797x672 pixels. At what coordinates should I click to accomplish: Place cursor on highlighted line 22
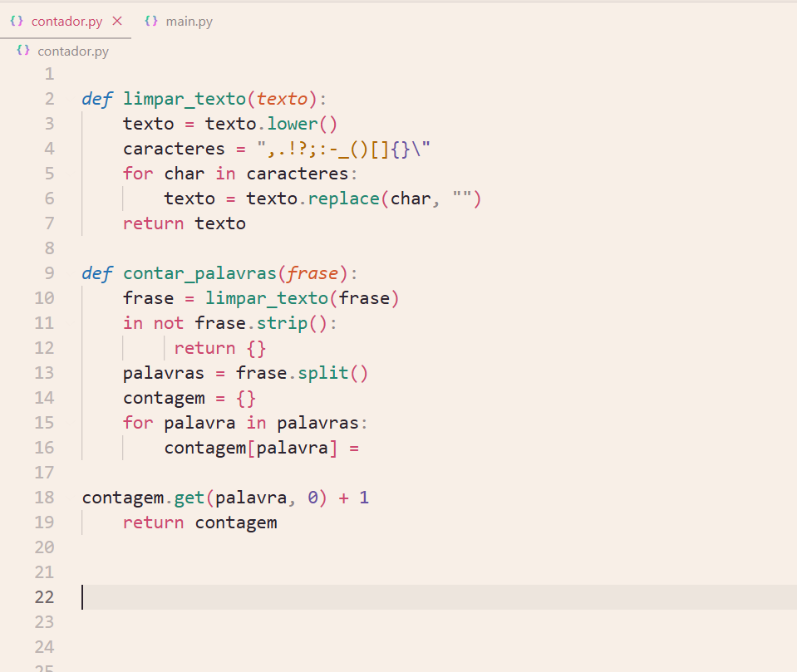(439, 596)
